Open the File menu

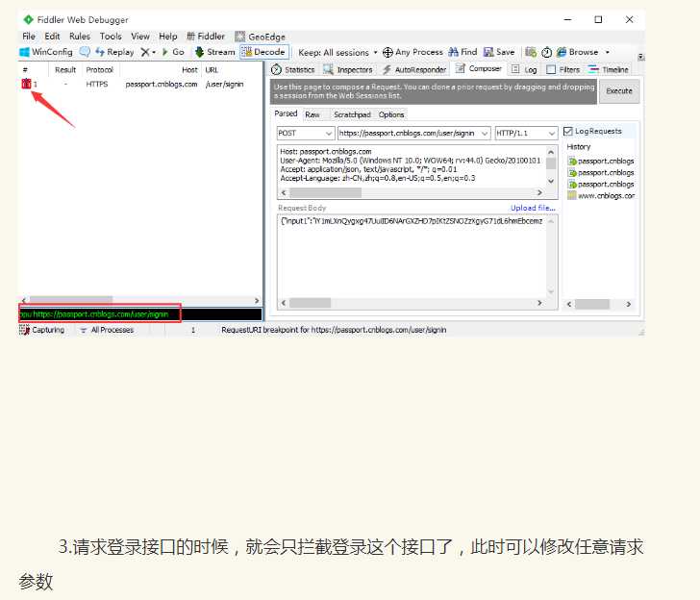(29, 37)
